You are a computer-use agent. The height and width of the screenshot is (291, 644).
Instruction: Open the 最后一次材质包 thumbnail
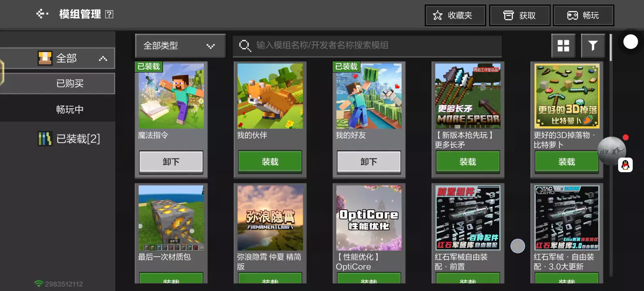[171, 218]
